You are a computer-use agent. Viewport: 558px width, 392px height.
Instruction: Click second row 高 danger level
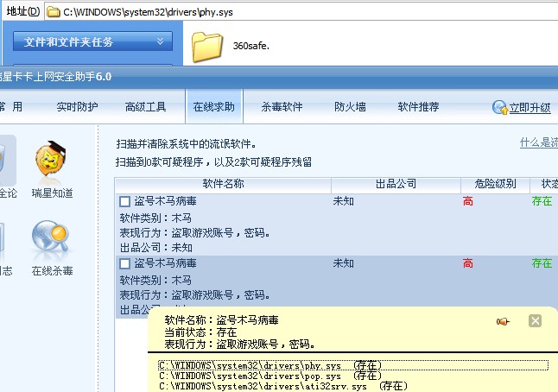(x=468, y=263)
